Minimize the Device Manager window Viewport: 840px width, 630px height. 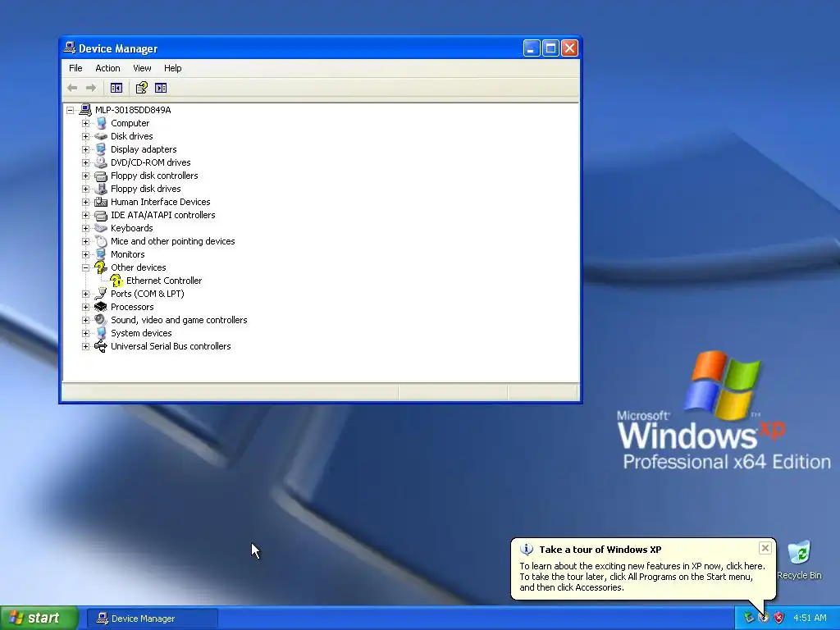531,48
